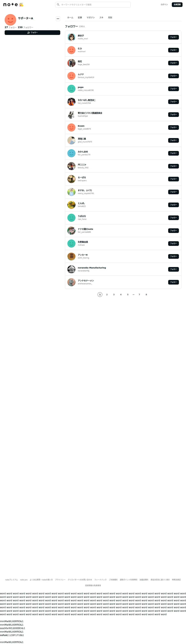Switch to the 記事 tab
This screenshot has height=644, width=186.
point(80,18)
